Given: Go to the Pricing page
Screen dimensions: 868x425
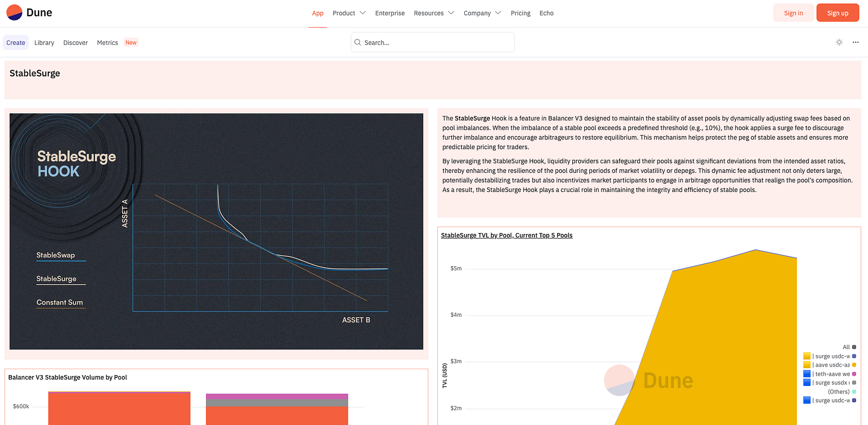Looking at the screenshot, I should coord(521,13).
